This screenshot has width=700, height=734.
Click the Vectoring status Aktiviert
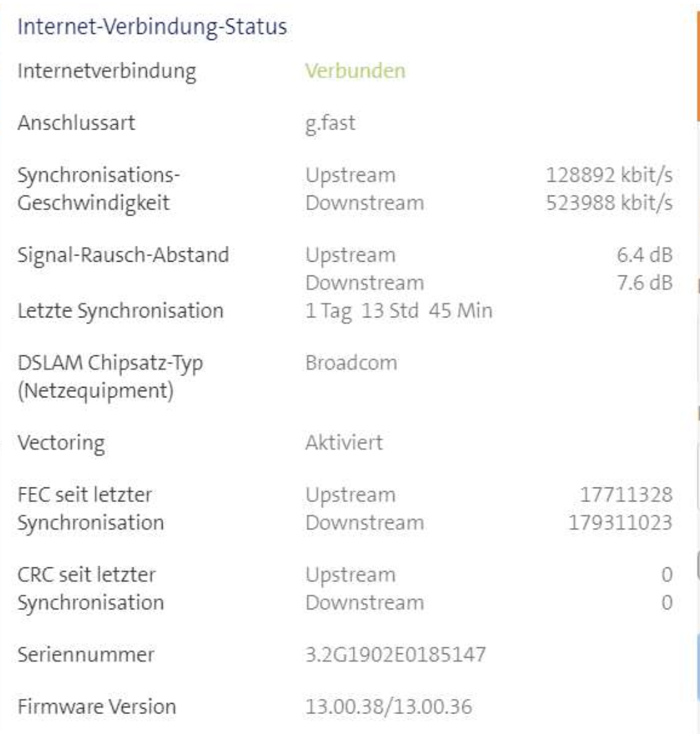(x=344, y=443)
